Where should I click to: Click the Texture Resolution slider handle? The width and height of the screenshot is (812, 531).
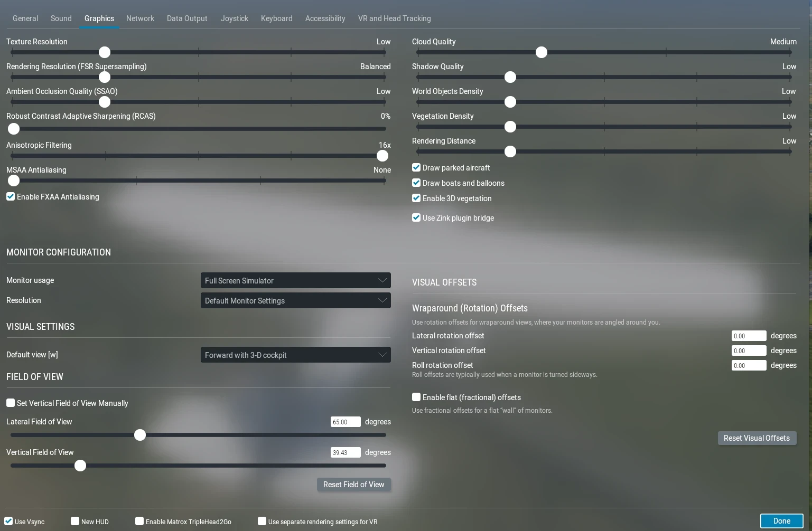tap(105, 52)
